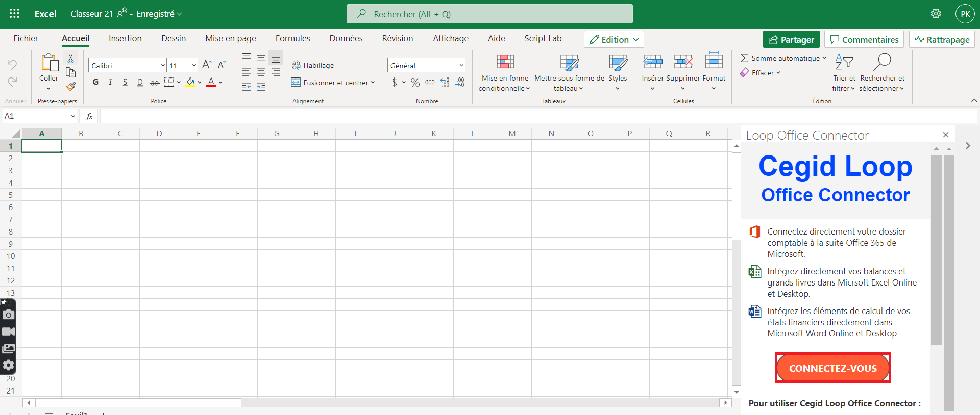Apply percent style format
Viewport: 980px width, 415px height.
coord(415,82)
